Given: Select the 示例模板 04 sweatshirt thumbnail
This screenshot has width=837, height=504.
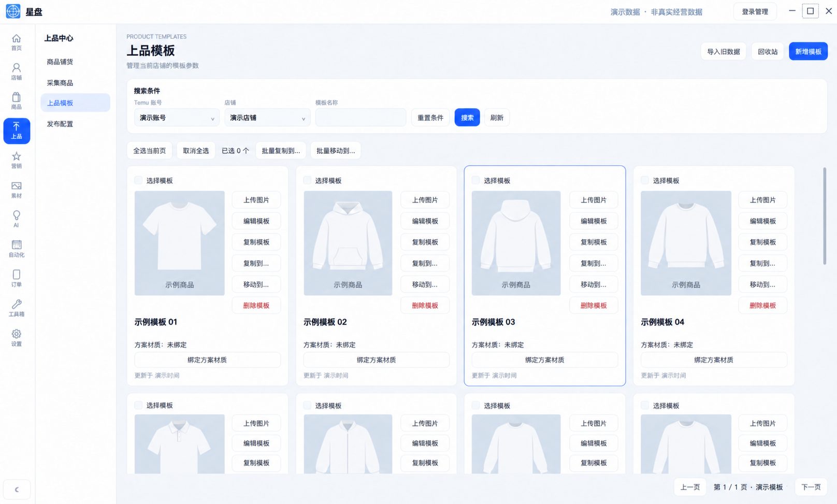Looking at the screenshot, I should 686,243.
